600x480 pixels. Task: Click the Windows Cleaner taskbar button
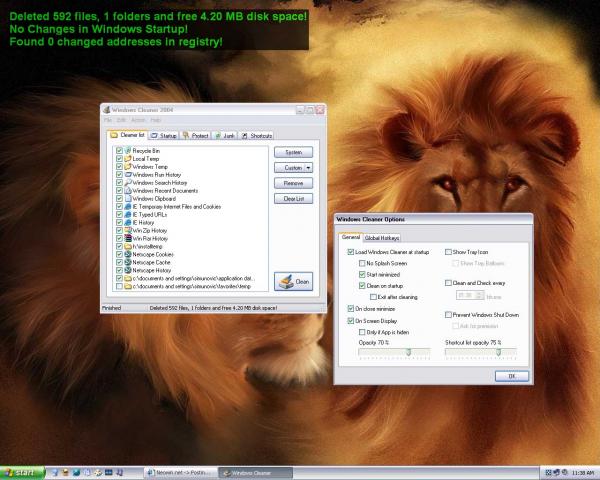(x=256, y=473)
